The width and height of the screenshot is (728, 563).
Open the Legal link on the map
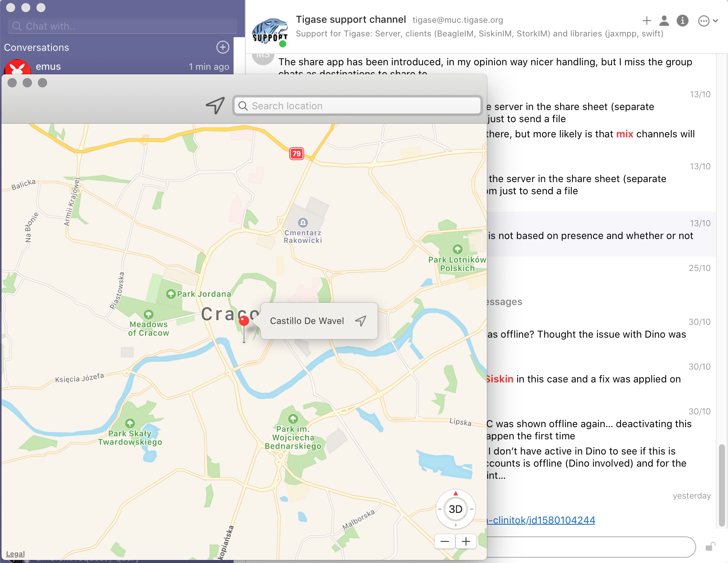[x=15, y=554]
